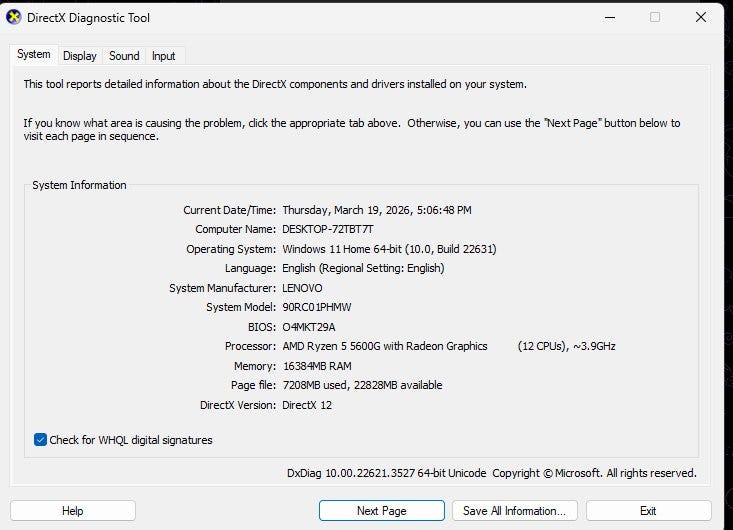
Task: Select computer name DESKTOP-72TBT7T text
Action: point(328,229)
